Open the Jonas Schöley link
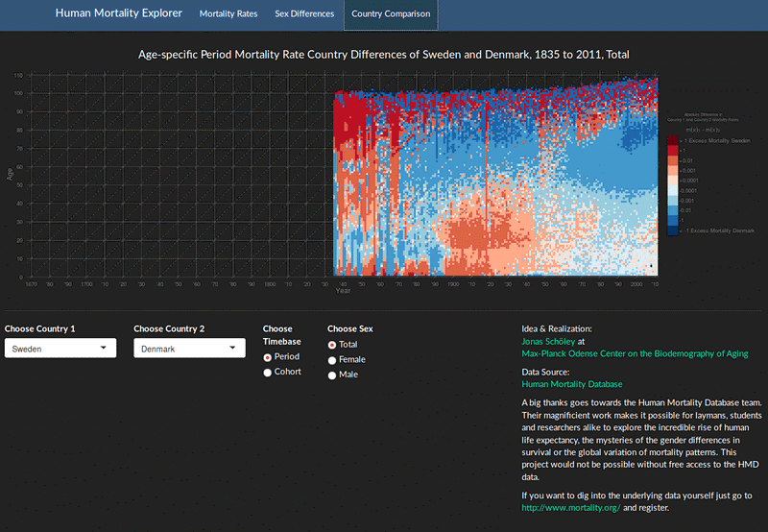 [x=548, y=342]
